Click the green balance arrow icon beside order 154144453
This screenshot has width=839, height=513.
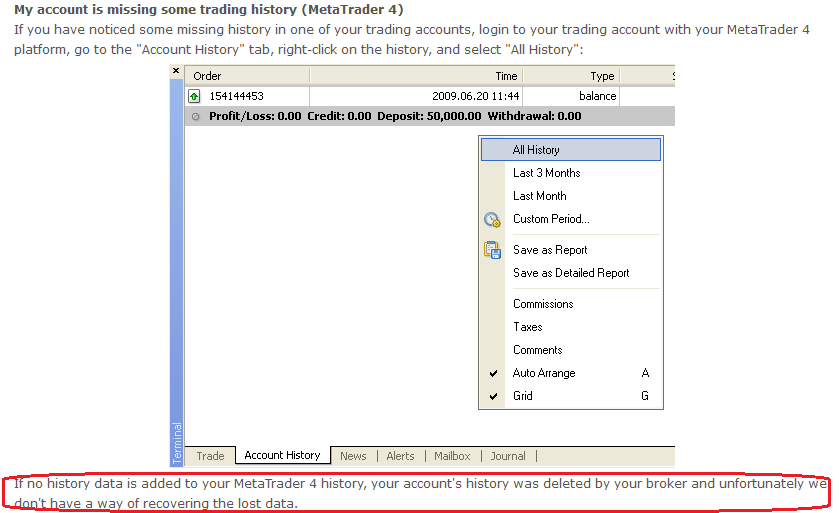click(x=194, y=96)
